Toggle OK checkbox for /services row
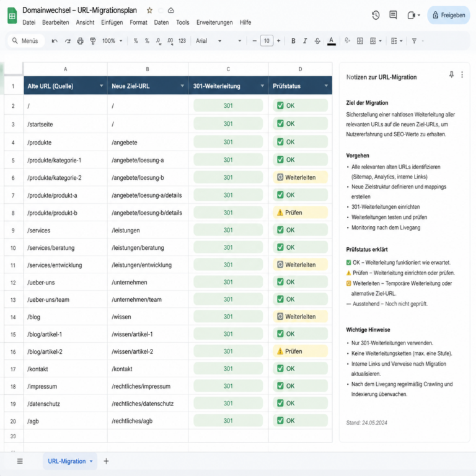476x476 pixels. (280, 230)
